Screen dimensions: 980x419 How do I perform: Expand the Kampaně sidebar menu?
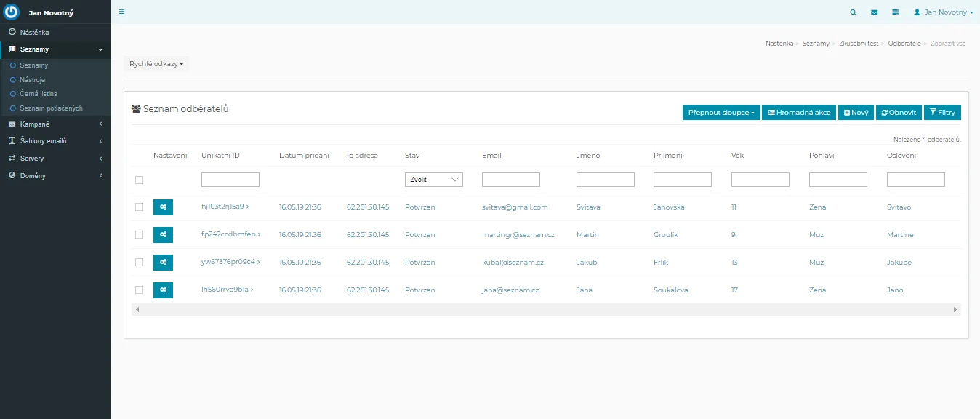click(x=55, y=124)
